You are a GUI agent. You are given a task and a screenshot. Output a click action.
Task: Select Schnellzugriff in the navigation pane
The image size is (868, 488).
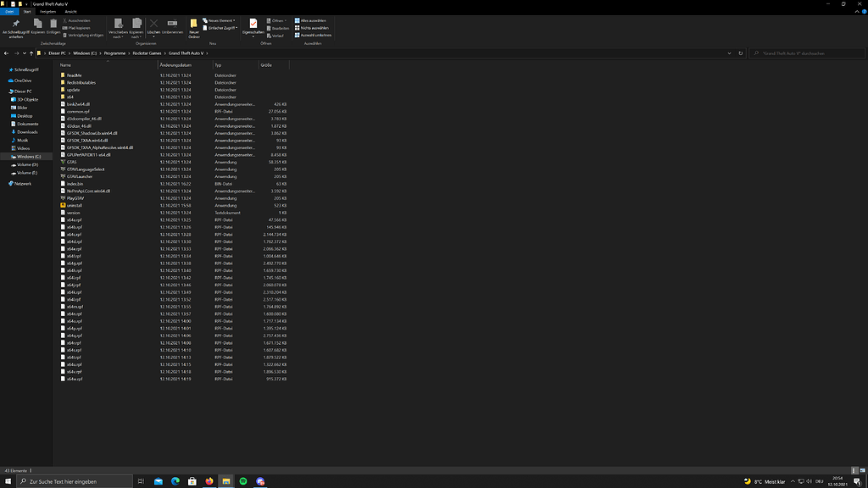[x=26, y=69]
